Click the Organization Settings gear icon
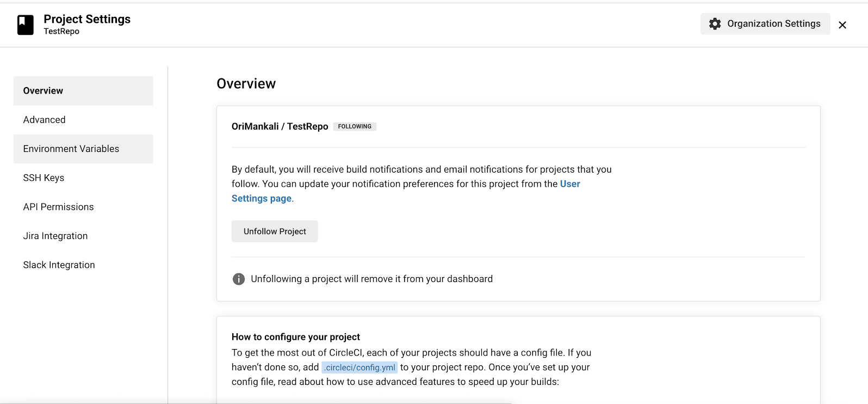868x404 pixels. pos(715,24)
